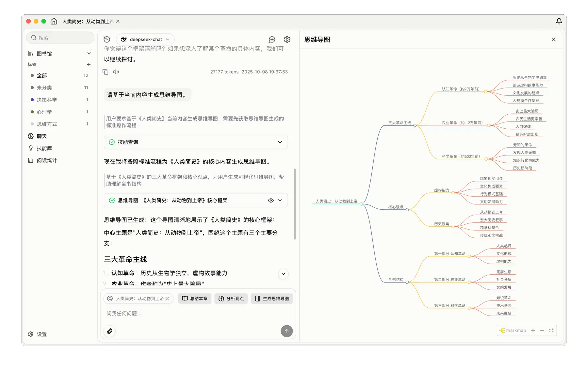Screen dimensions: 588x374
Task: Start a new chat conversation
Action: 272,40
